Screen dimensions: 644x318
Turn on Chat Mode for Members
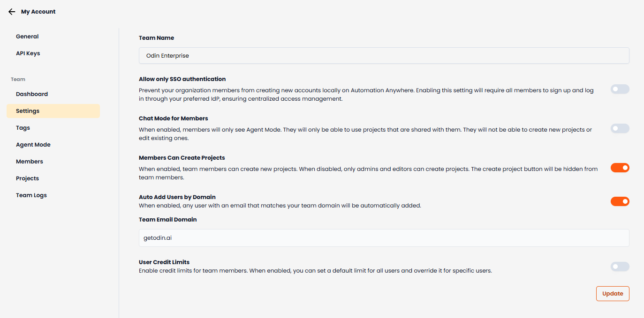point(620,128)
